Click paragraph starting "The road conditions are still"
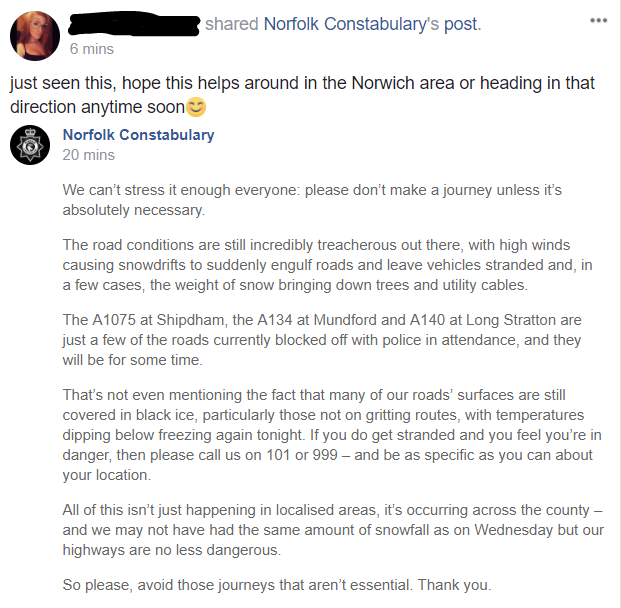 (x=310, y=264)
